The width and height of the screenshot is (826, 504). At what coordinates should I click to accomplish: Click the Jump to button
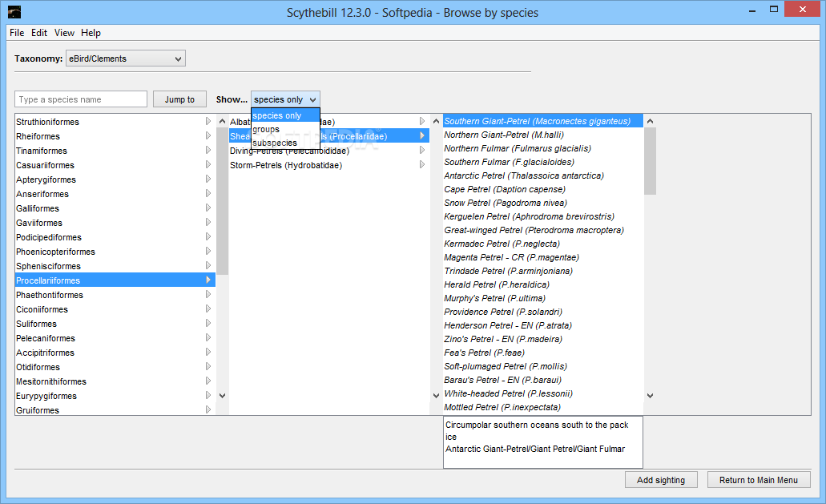179,99
